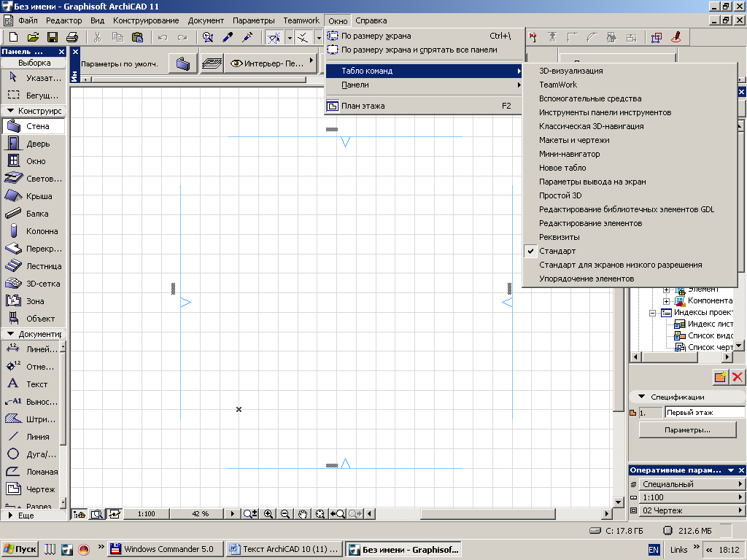Open the 02 Чертеж quick options dropdown
Screen dimensions: 747x560
(x=692, y=510)
